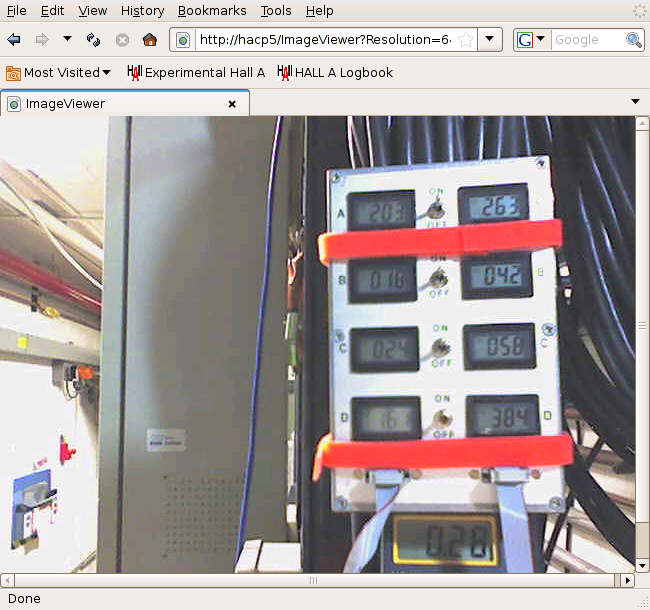Focus the URL address field

325,40
